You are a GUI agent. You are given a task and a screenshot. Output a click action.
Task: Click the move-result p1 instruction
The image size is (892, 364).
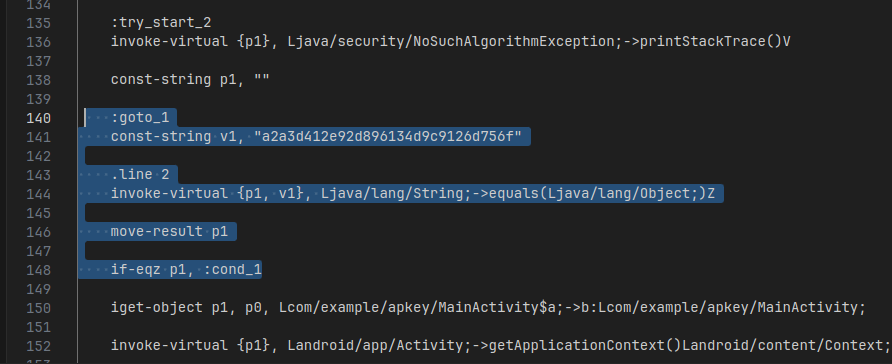(x=169, y=231)
